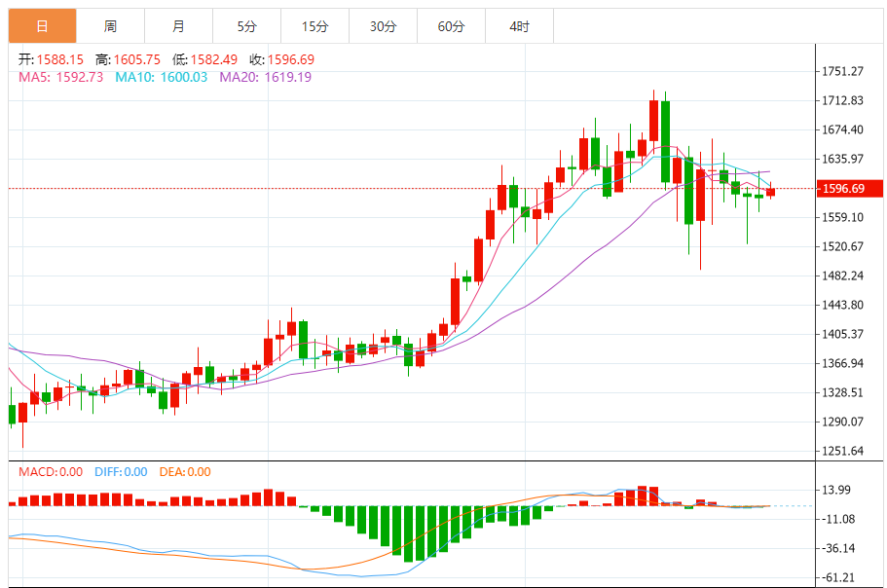Select the 15分 timeframe tab
This screenshot has width=887, height=588.
314,26
